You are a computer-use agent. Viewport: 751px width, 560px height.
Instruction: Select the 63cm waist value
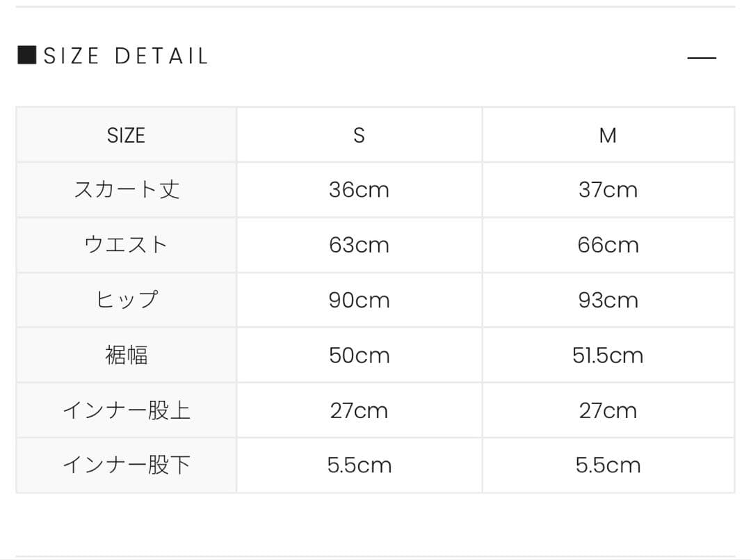tap(359, 245)
